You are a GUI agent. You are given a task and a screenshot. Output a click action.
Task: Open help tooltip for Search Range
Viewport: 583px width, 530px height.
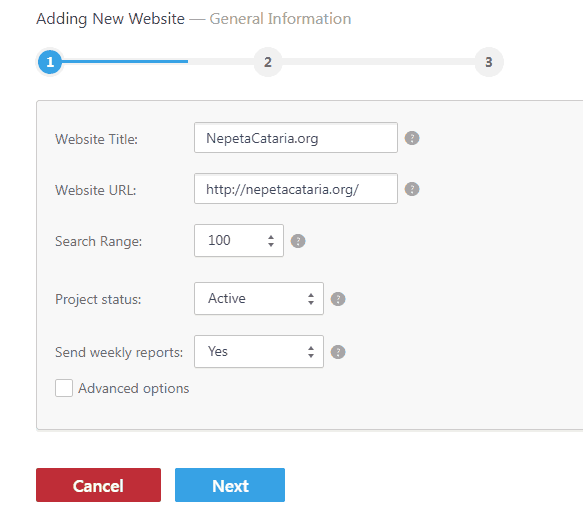click(298, 241)
